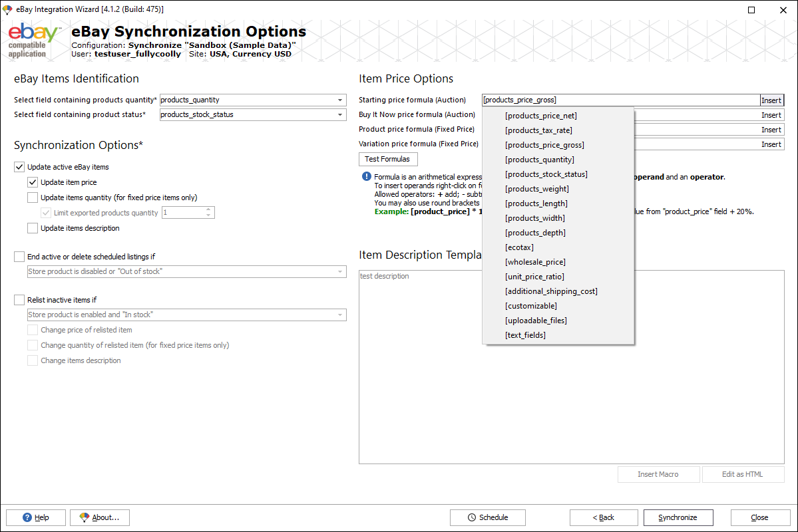Image resolution: width=798 pixels, height=532 pixels.
Task: Start synchronization with Synchronize button
Action: [678, 517]
